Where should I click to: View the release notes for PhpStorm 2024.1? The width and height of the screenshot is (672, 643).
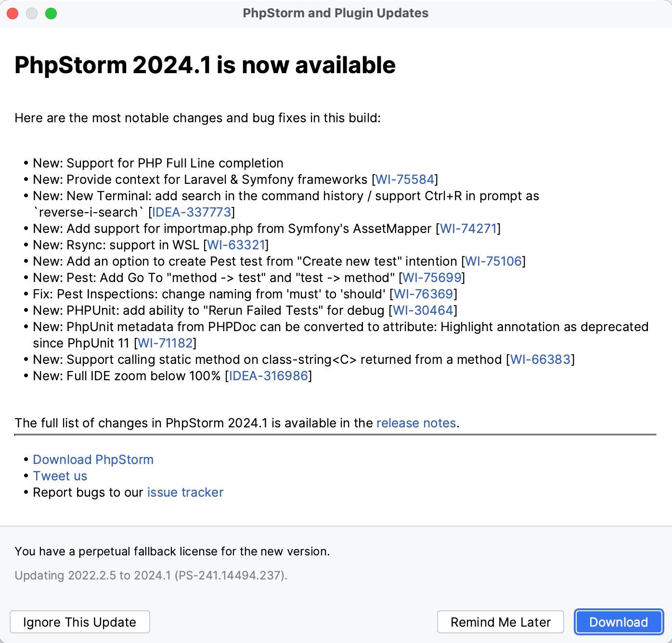pos(416,423)
